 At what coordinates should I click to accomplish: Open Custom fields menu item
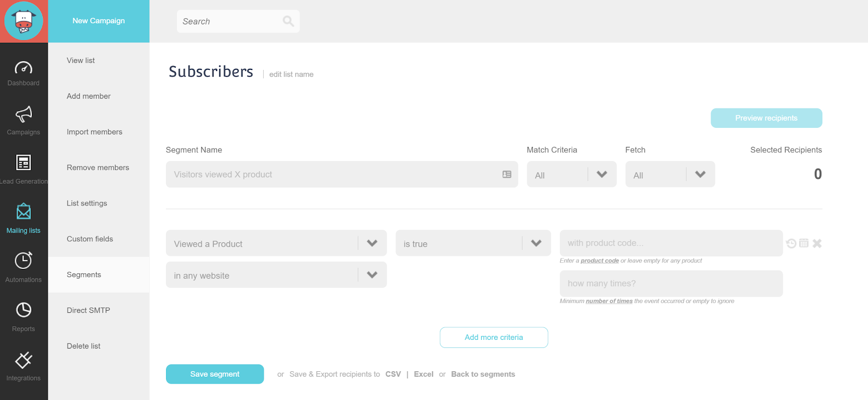click(x=90, y=239)
